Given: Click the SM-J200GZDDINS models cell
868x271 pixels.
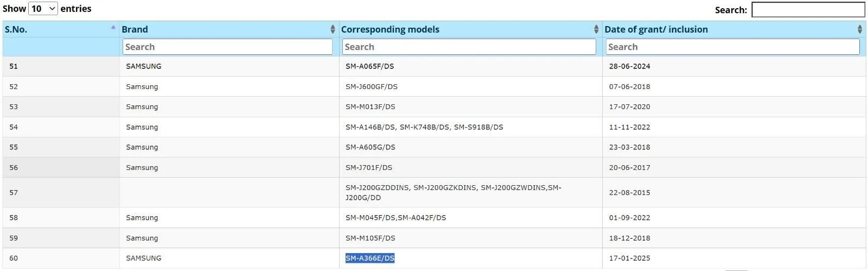Looking at the screenshot, I should click(453, 192).
